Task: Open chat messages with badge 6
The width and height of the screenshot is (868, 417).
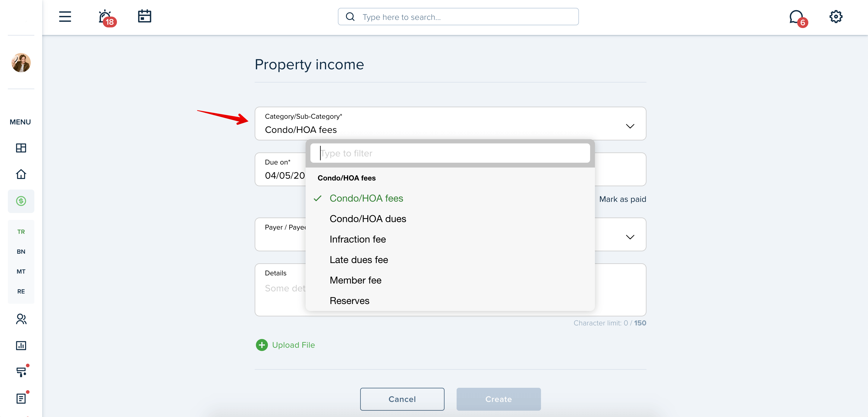Action: coord(797,18)
